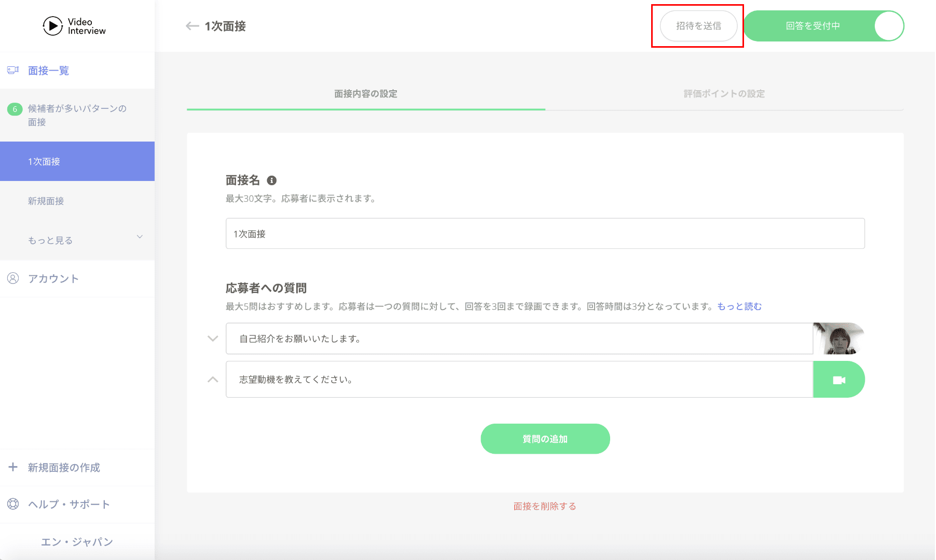
Task: Click the plus icon for 新規面接の作成
Action: click(13, 467)
